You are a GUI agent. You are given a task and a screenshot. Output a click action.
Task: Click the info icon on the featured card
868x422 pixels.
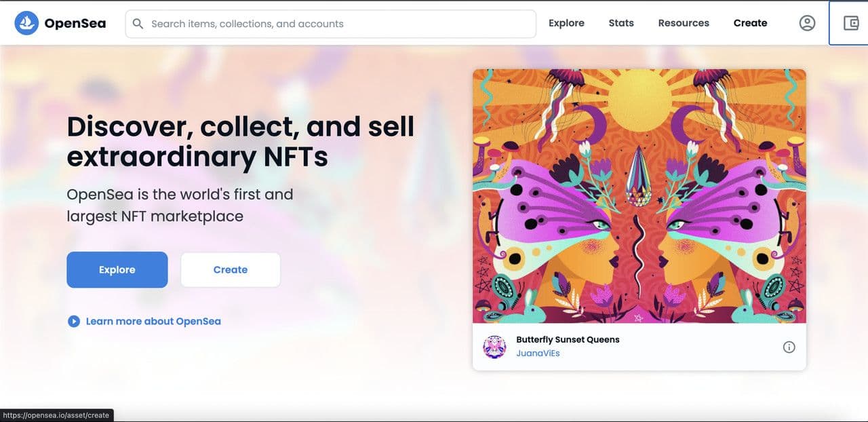pyautogui.click(x=789, y=347)
